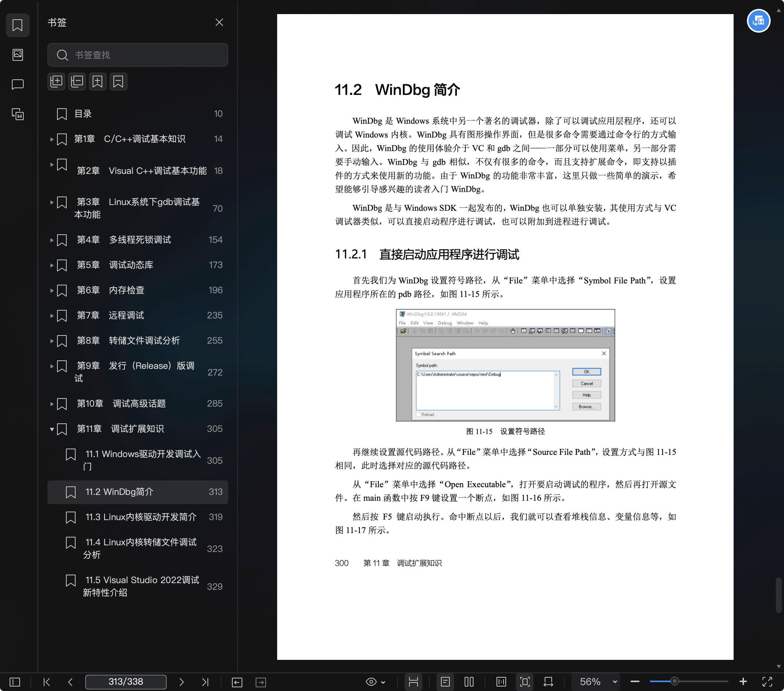
Task: Enter full screen mode
Action: pyautogui.click(x=767, y=682)
